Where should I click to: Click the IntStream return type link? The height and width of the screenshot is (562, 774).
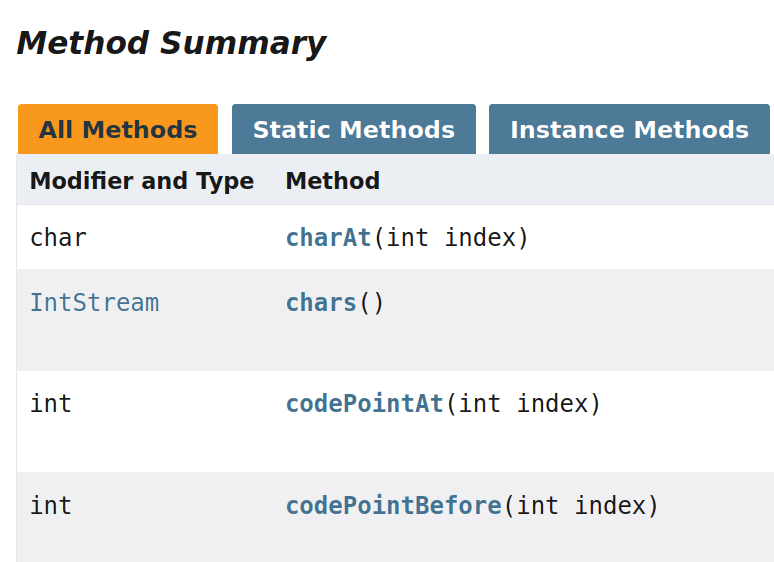click(94, 303)
